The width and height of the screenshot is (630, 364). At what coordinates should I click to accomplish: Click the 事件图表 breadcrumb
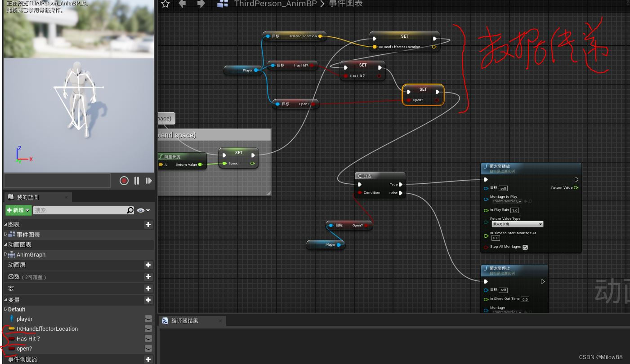346,4
